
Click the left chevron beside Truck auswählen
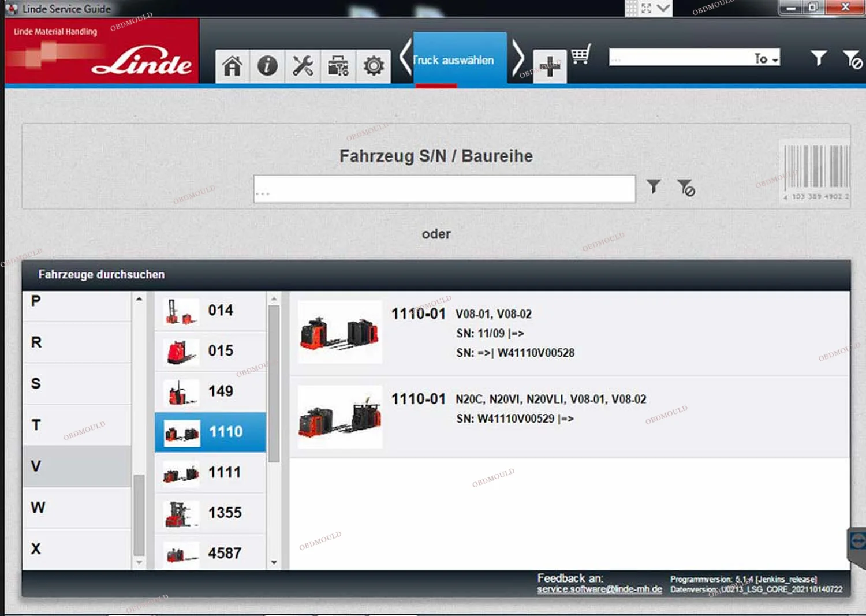(x=405, y=58)
